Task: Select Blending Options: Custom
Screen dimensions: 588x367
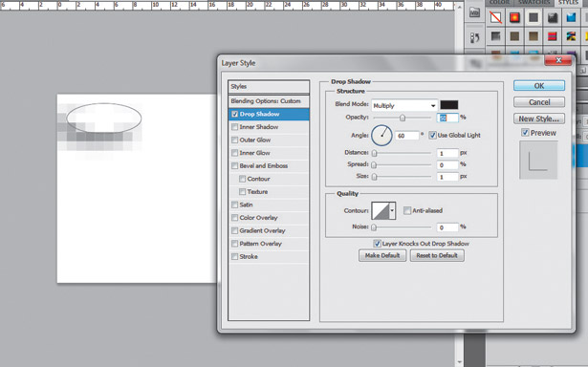Action: 269,101
